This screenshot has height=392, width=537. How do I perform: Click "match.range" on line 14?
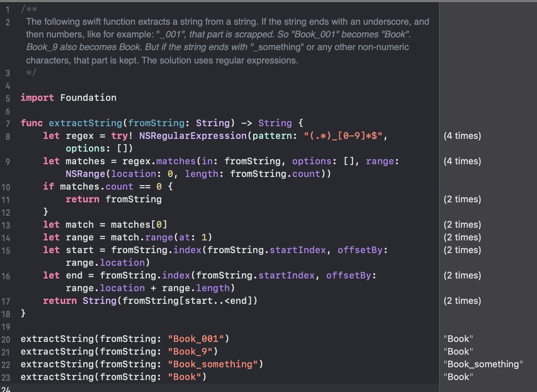tap(142, 237)
